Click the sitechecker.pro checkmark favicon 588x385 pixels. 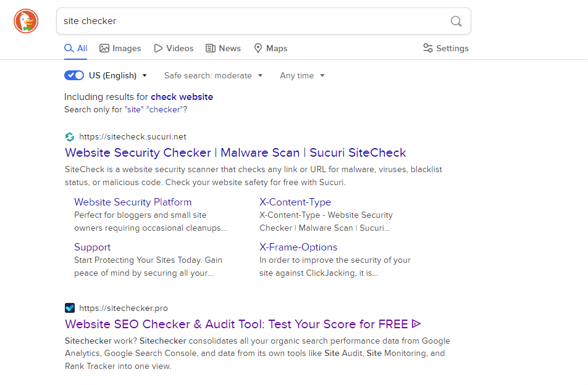click(x=70, y=308)
